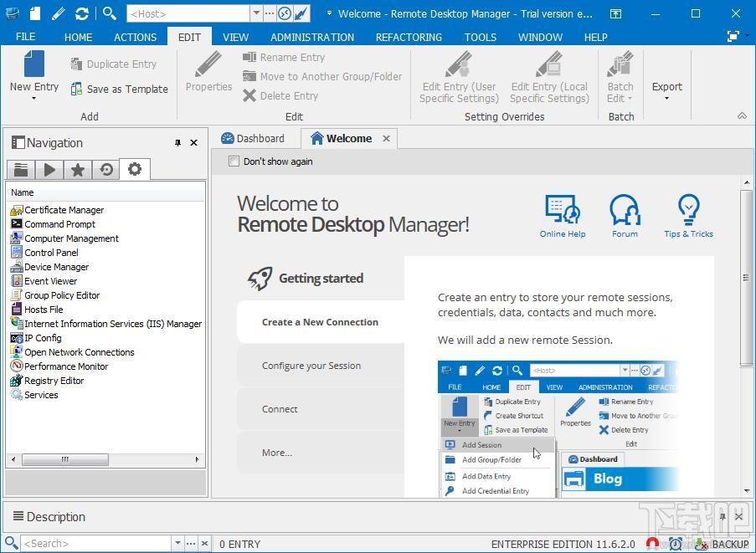This screenshot has width=756, height=553.
Task: Select the pencil edit icon in title bar
Action: pyautogui.click(x=55, y=13)
